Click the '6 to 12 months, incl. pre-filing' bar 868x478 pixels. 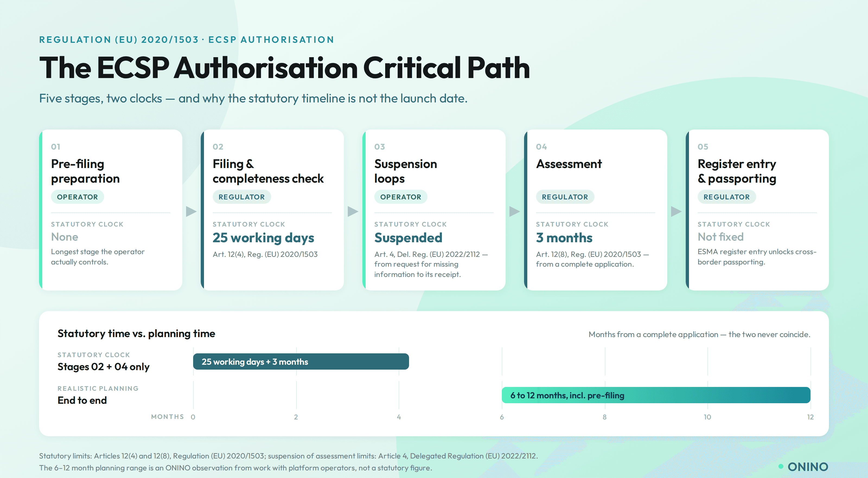[x=656, y=395]
